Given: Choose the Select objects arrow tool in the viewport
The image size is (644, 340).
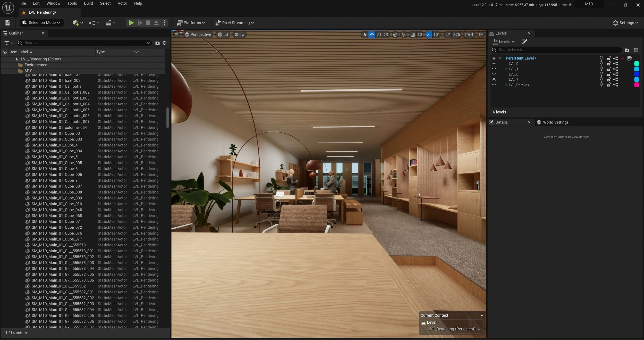Looking at the screenshot, I should [365, 35].
